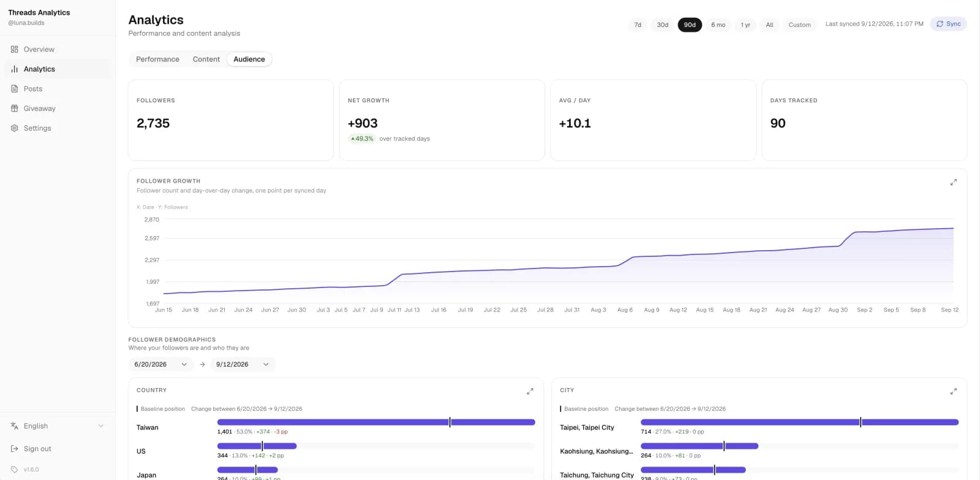
Task: Click the Sign out arrow icon
Action: 14,448
